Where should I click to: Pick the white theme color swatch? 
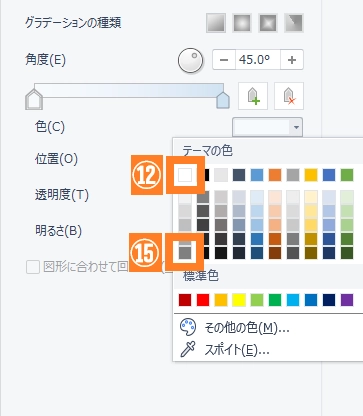click(185, 175)
